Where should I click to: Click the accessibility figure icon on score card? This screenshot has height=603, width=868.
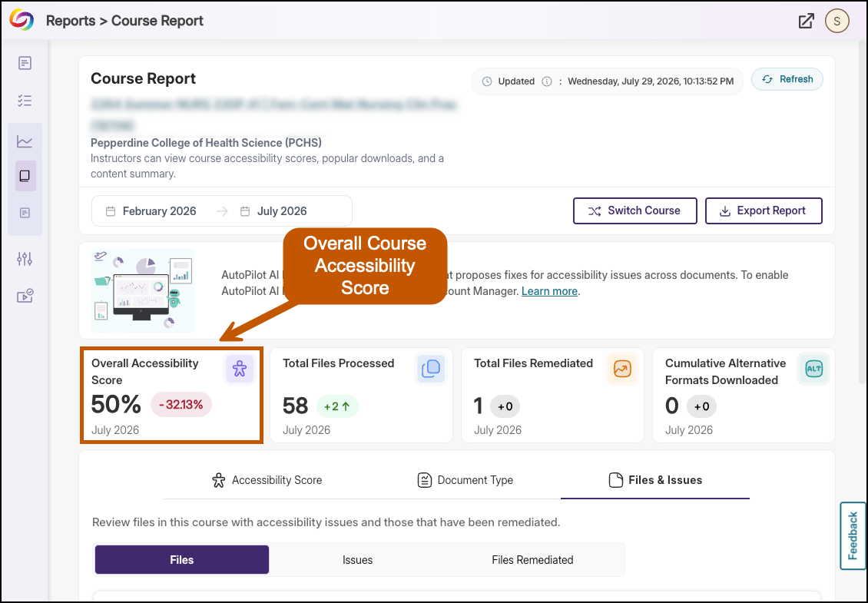(x=239, y=369)
